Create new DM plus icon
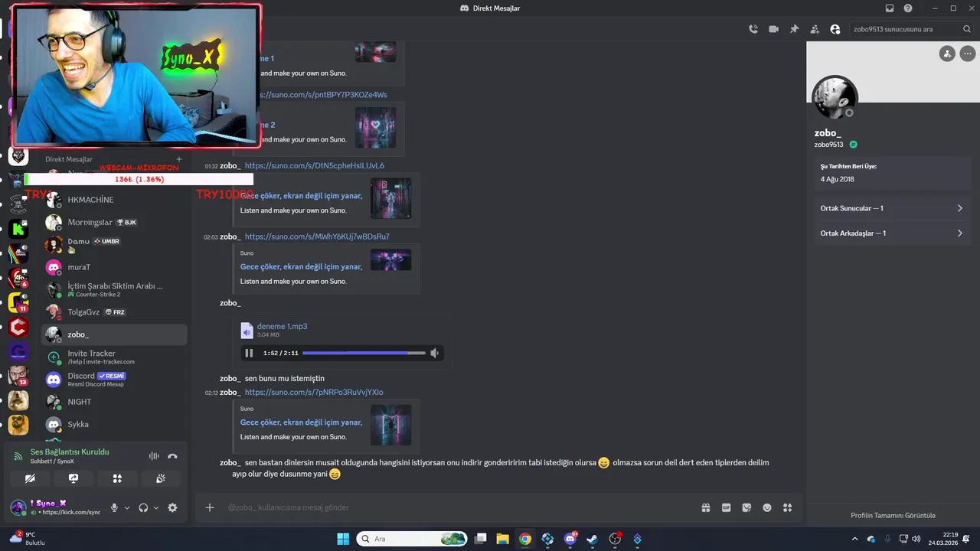The image size is (980, 551). (179, 159)
